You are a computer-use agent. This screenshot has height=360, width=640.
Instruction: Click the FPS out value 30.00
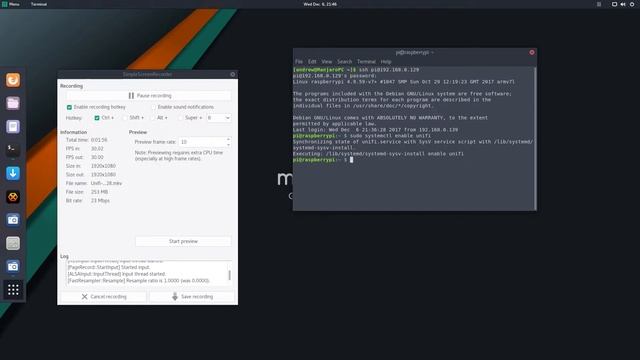tap(97, 157)
